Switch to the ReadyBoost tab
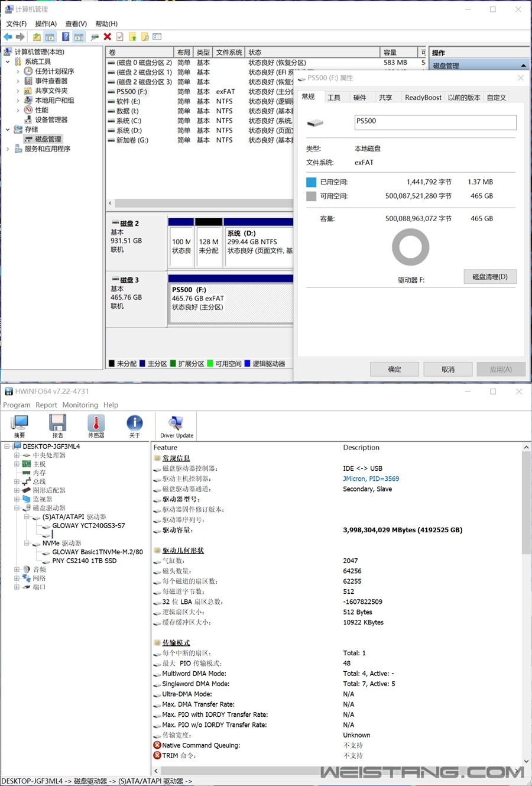 pos(423,98)
